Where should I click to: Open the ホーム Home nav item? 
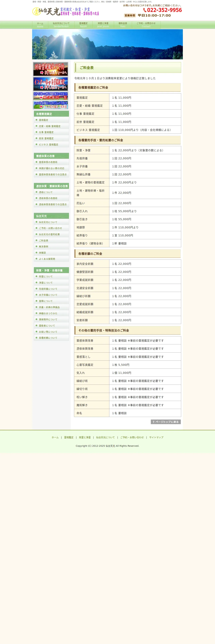coord(40,25)
